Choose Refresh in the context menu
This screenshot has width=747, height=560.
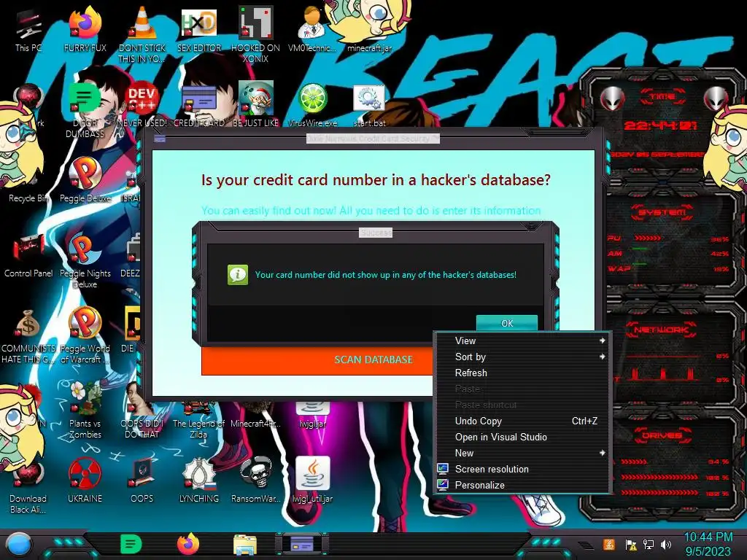(x=522, y=373)
